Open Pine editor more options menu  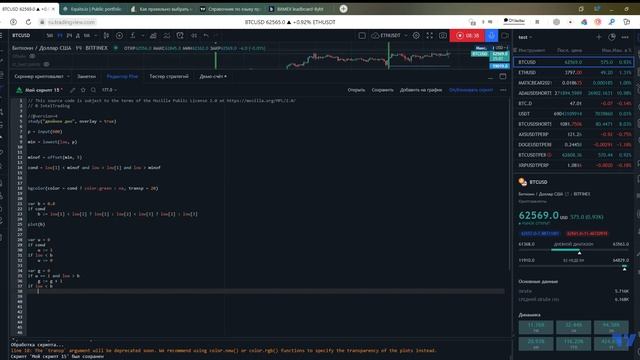click(x=503, y=90)
